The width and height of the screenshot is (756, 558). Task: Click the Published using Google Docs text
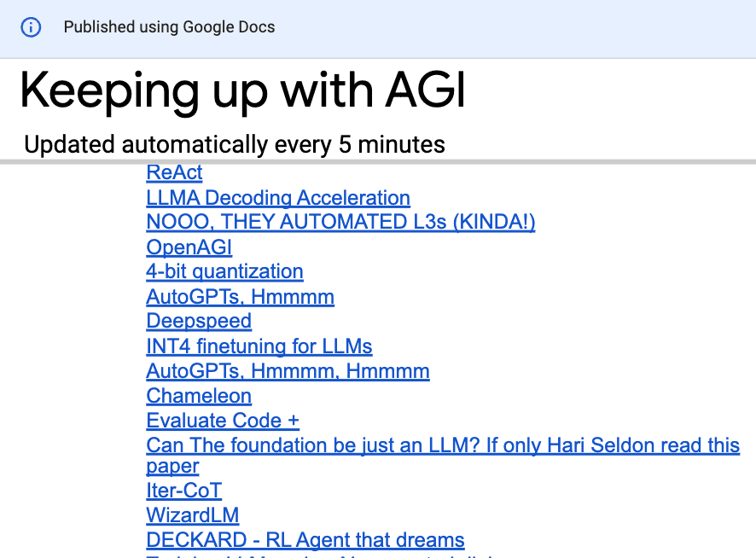tap(169, 27)
